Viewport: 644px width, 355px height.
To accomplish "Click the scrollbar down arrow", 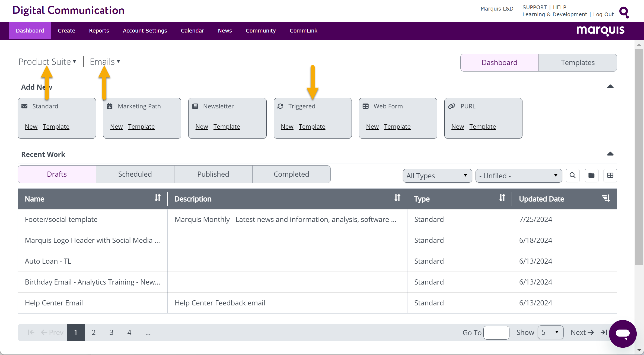I will coord(639,350).
